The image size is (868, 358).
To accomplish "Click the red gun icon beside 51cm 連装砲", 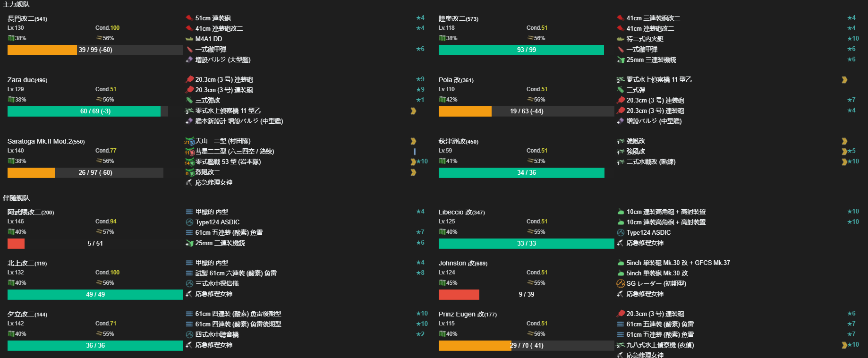I will coord(189,18).
